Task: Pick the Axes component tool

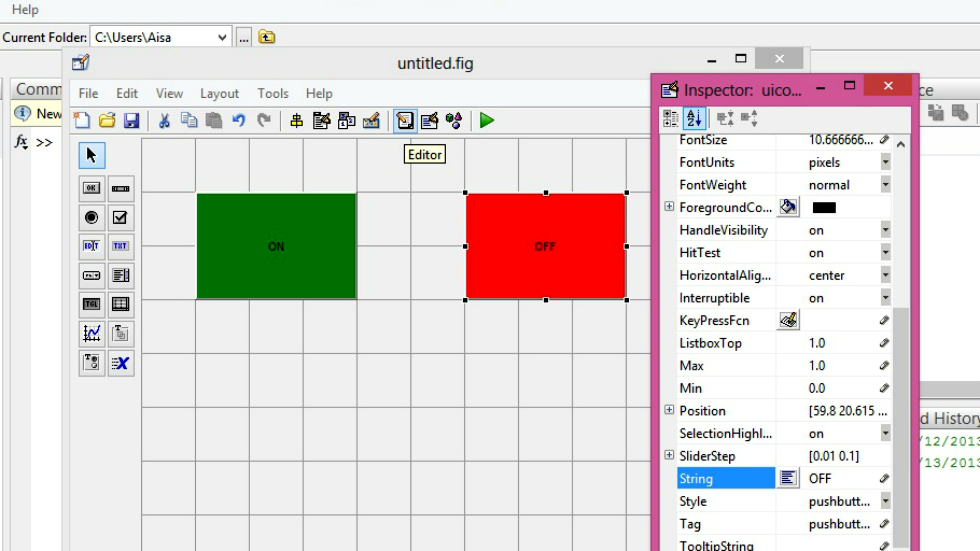Action: (x=92, y=334)
